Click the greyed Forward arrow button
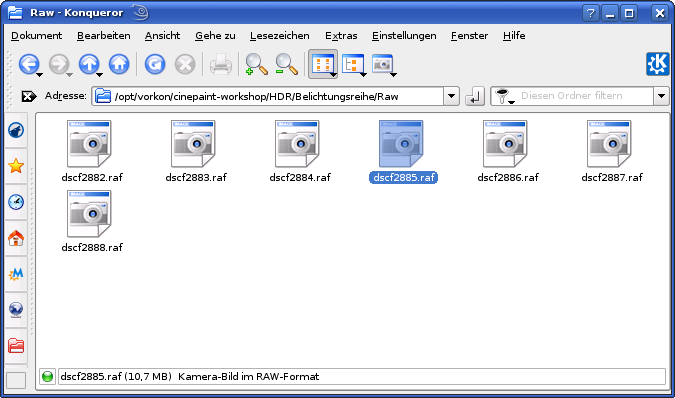 coord(58,65)
